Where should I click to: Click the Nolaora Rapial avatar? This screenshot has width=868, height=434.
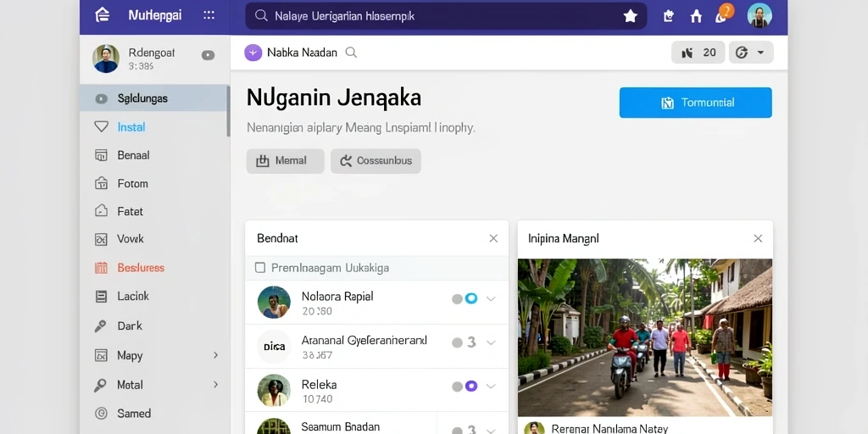[274, 303]
